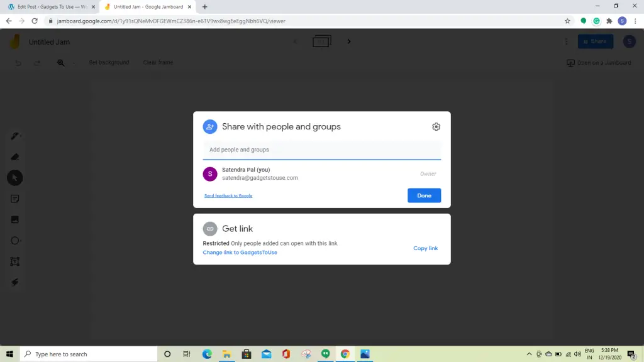Image resolution: width=644 pixels, height=362 pixels.
Task: Open Jamboard more options three-dot menu
Action: coord(567,41)
